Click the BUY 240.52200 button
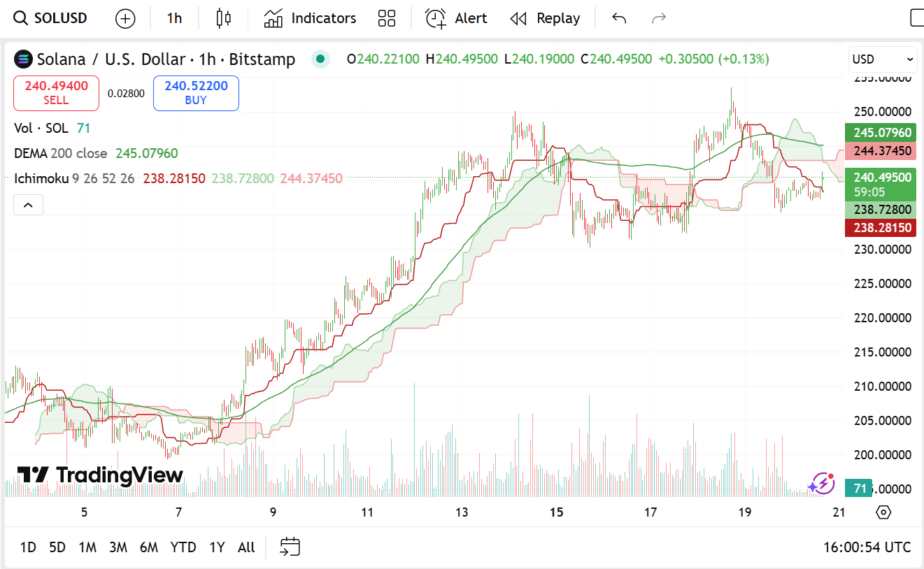Screen dimensions: 924x569 196,93
